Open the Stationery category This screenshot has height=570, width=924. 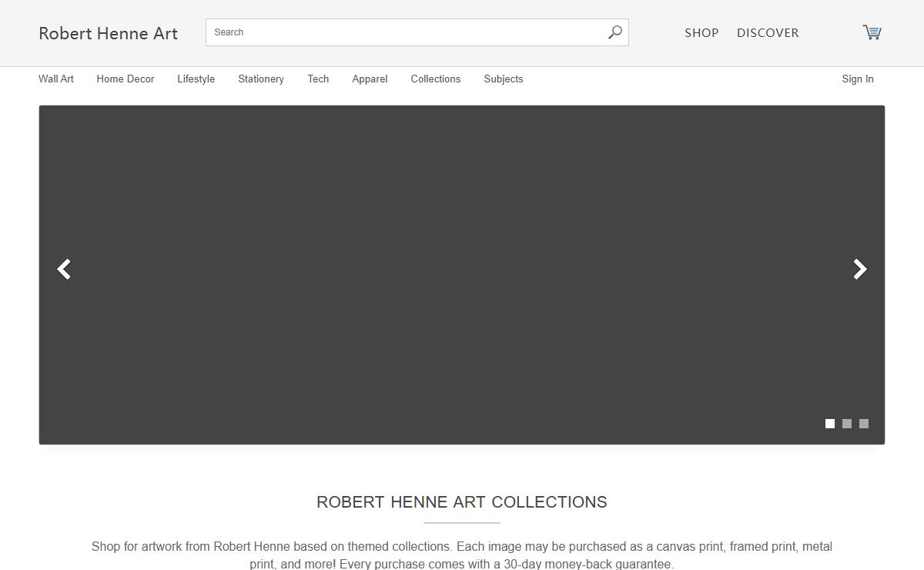point(261,79)
